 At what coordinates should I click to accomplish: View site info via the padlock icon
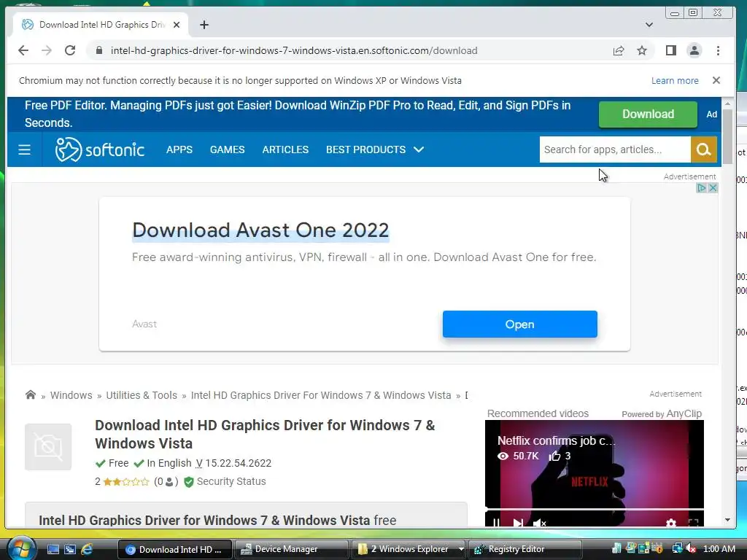click(99, 50)
